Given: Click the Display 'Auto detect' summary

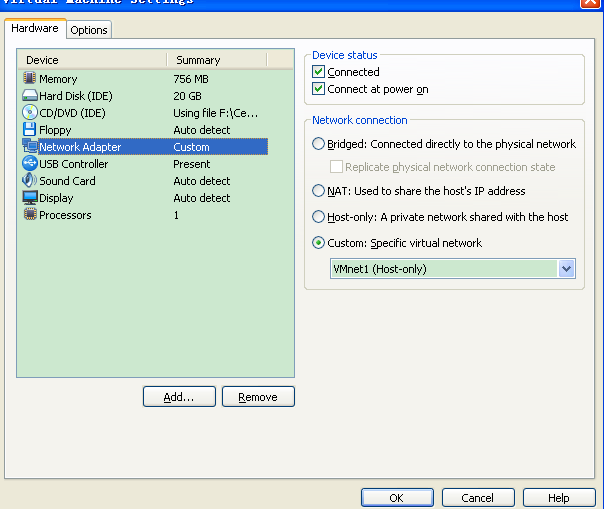Looking at the screenshot, I should pos(201,198).
